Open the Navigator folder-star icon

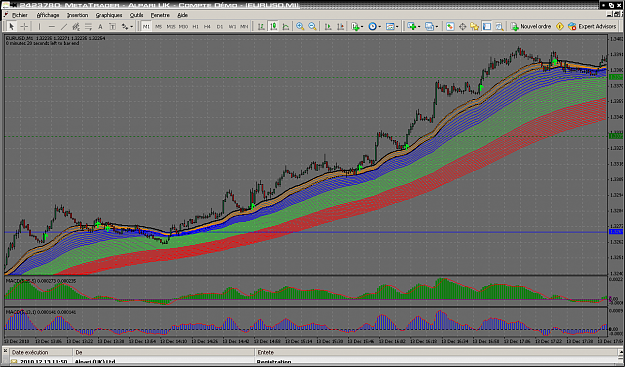coord(474,27)
